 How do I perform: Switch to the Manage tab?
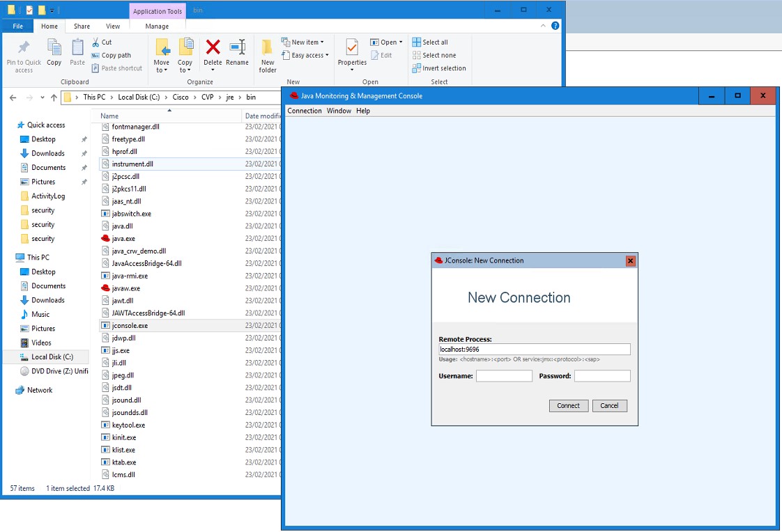(157, 26)
